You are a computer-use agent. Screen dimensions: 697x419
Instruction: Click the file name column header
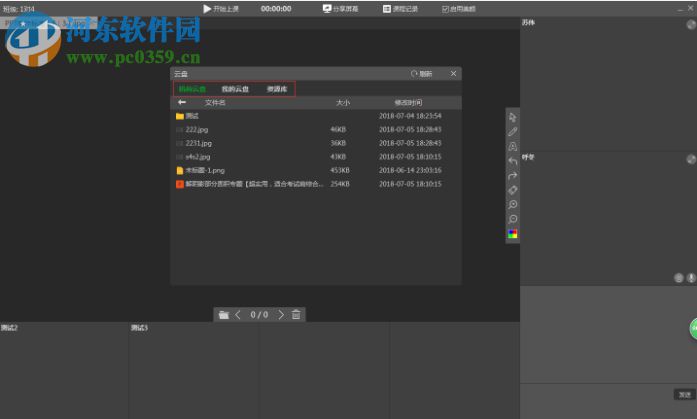click(215, 103)
